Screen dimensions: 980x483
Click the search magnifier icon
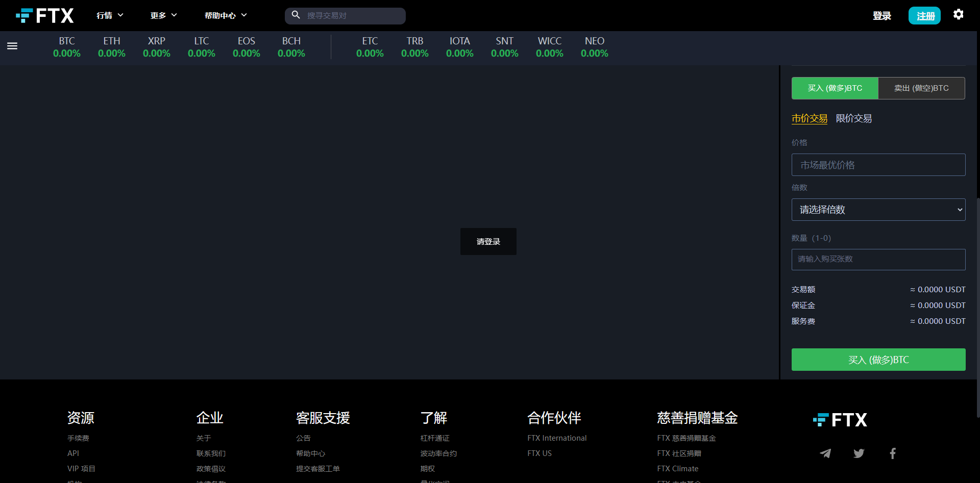coord(296,15)
